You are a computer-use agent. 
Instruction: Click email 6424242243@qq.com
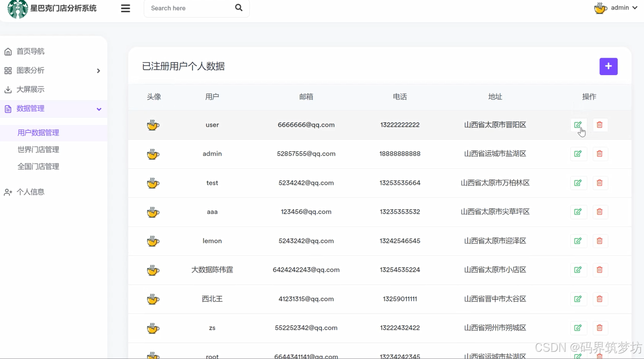[x=306, y=270]
